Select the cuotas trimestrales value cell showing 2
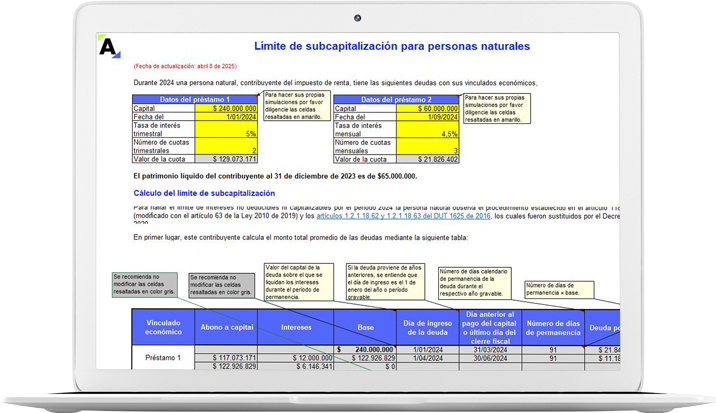This screenshot has width=716, height=413. (226, 146)
